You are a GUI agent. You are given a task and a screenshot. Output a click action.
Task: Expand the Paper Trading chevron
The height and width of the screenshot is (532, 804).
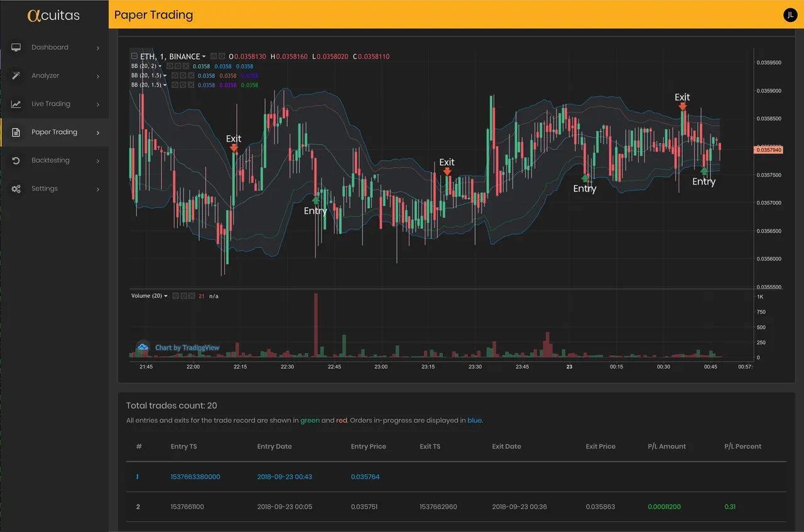coord(98,133)
